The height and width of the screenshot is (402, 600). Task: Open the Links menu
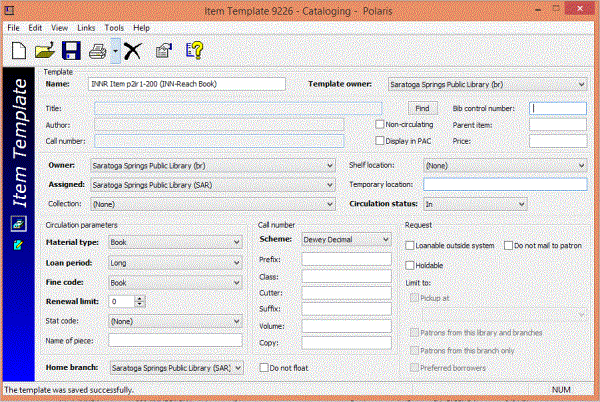pos(86,28)
